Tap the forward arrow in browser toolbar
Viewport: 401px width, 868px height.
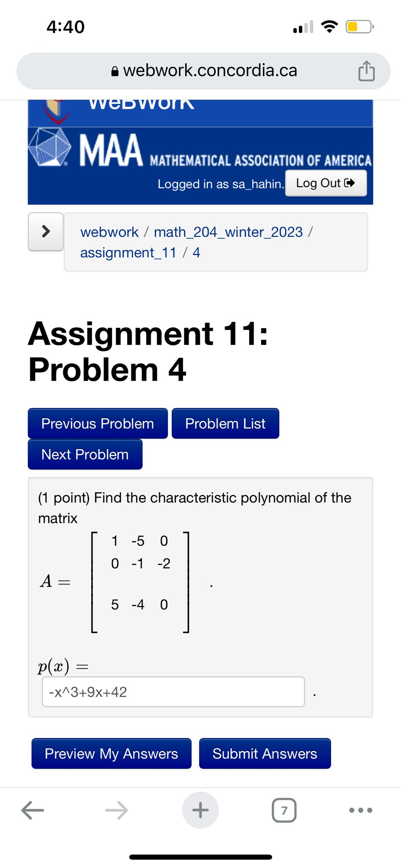pos(117,810)
